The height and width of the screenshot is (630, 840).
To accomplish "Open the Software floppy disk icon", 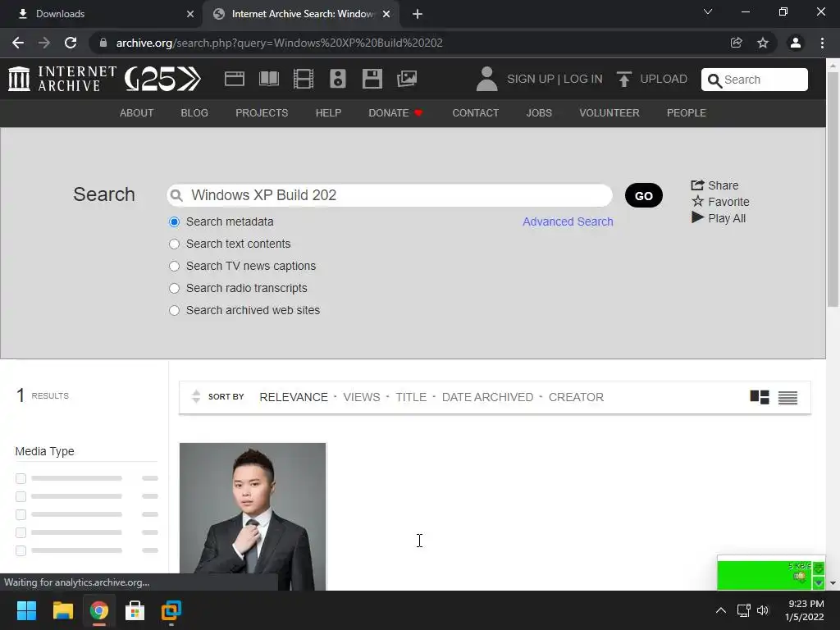I will (x=372, y=79).
